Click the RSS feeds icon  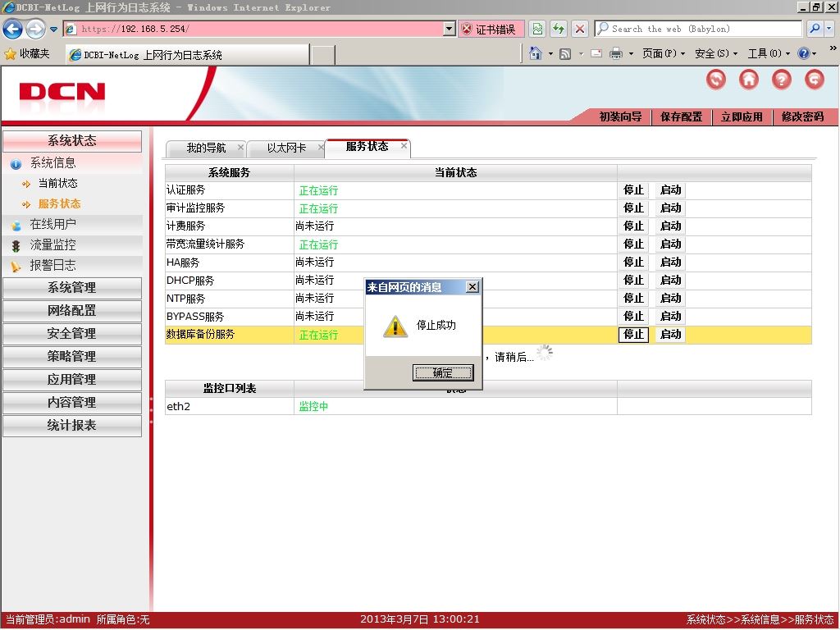click(565, 53)
